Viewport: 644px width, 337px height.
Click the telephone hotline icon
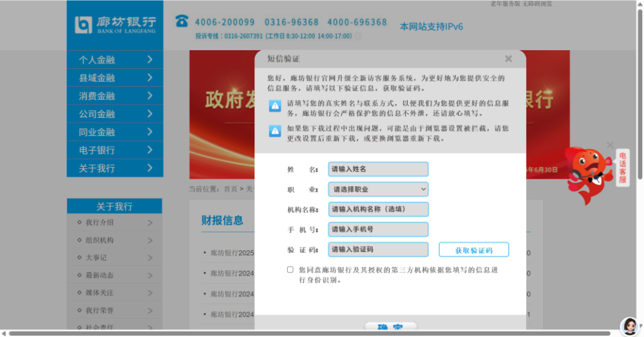(x=182, y=21)
